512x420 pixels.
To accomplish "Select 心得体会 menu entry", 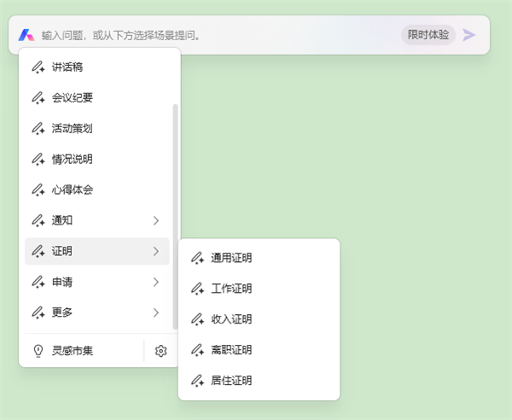I will coord(72,190).
